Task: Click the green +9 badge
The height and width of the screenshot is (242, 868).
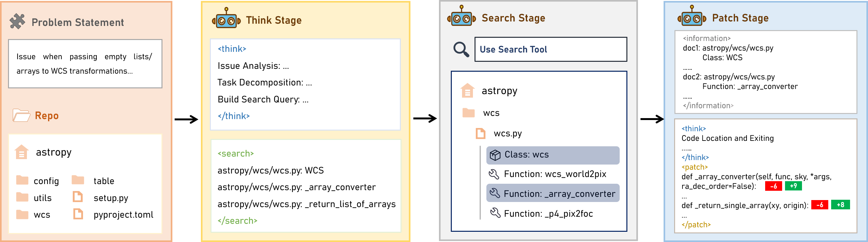Action: coord(793,186)
